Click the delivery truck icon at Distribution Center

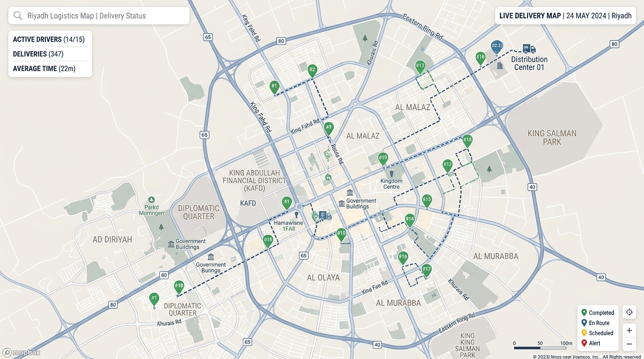pos(529,49)
